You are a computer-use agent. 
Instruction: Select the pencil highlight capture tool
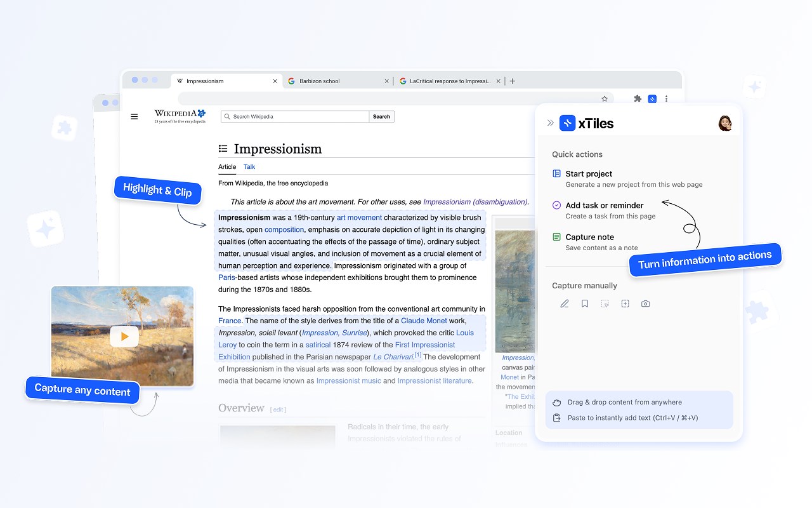pyautogui.click(x=565, y=304)
